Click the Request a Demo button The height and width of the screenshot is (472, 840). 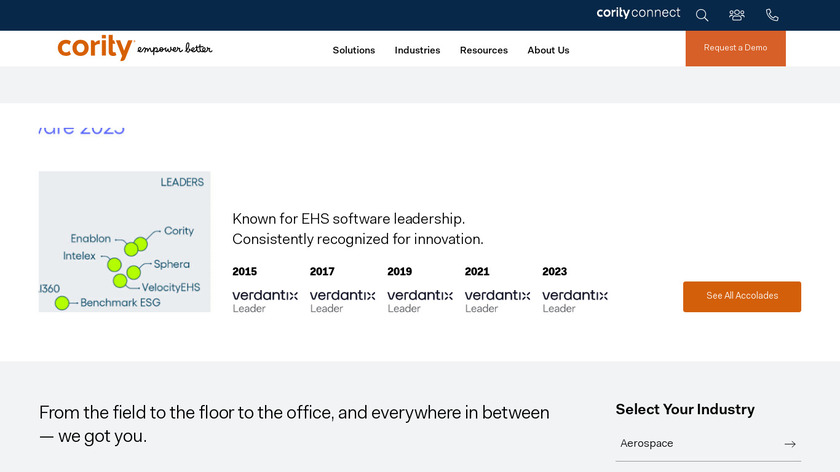(x=735, y=48)
